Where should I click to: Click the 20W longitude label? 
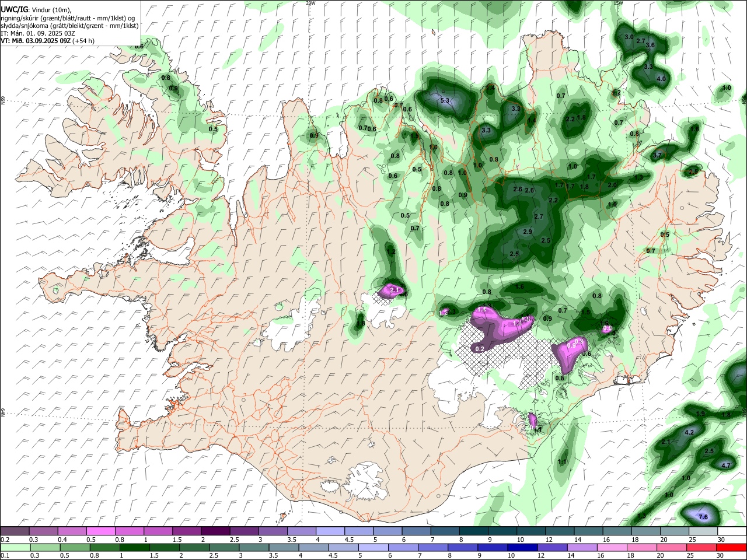pyautogui.click(x=310, y=3)
